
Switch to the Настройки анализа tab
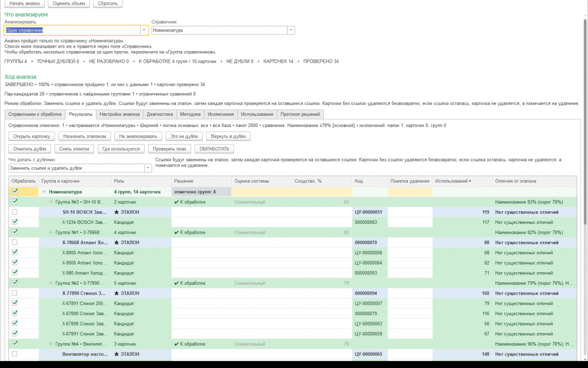coord(119,114)
